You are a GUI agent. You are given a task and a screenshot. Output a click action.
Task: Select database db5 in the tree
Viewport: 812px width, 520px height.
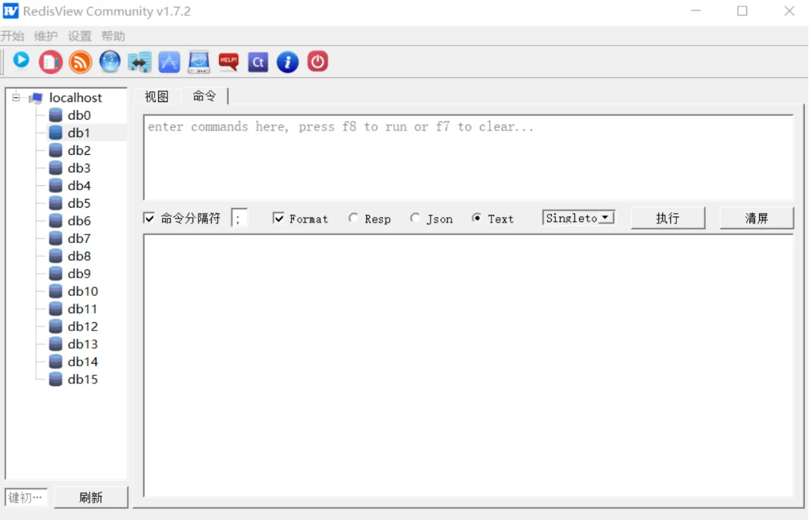[x=79, y=203]
